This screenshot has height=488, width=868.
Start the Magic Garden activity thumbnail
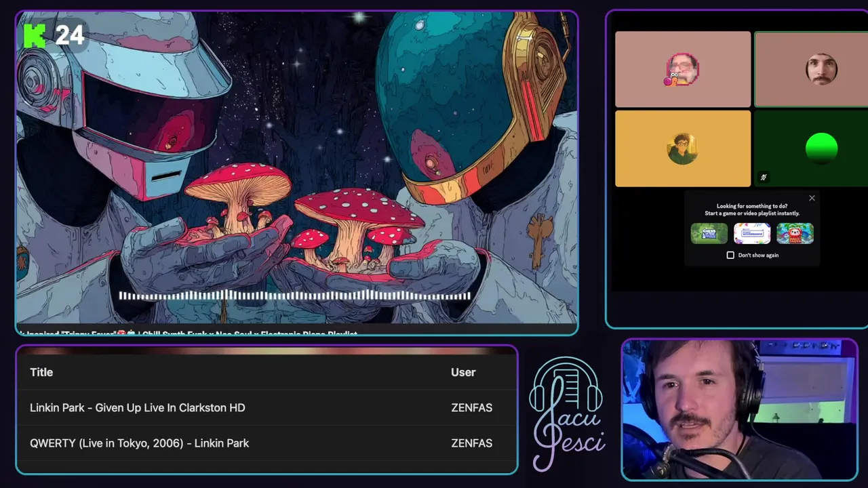[x=795, y=233]
